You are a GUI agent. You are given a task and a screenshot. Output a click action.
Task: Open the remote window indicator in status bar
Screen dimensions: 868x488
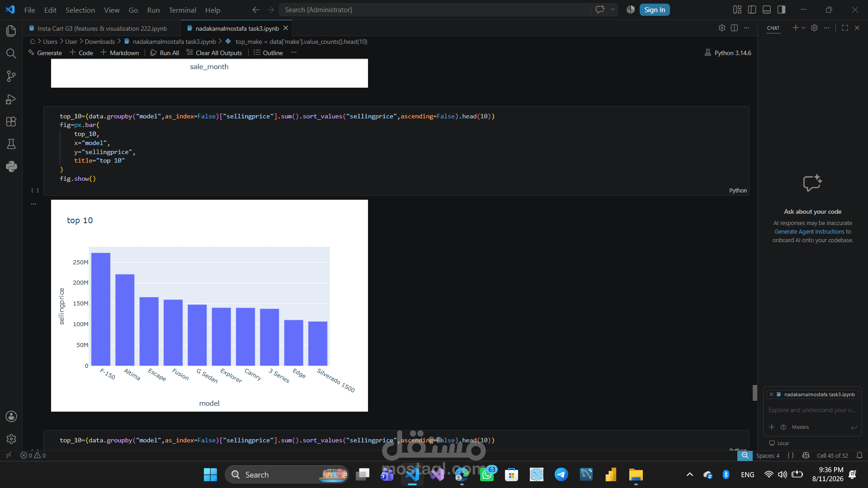(x=8, y=455)
